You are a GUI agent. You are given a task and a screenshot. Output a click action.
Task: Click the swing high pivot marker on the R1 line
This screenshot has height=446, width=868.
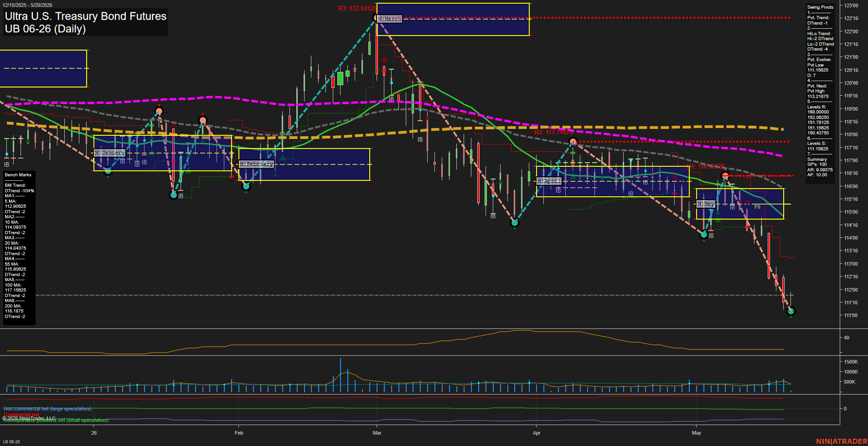(725, 176)
